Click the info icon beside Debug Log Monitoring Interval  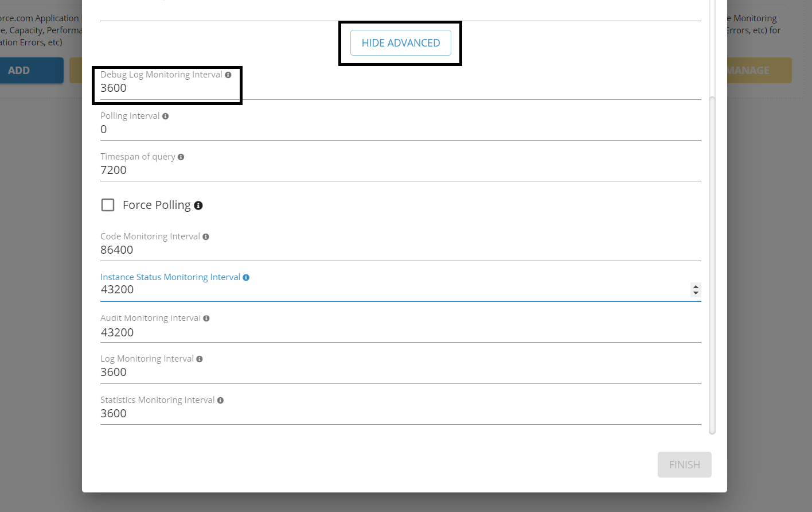pyautogui.click(x=228, y=74)
